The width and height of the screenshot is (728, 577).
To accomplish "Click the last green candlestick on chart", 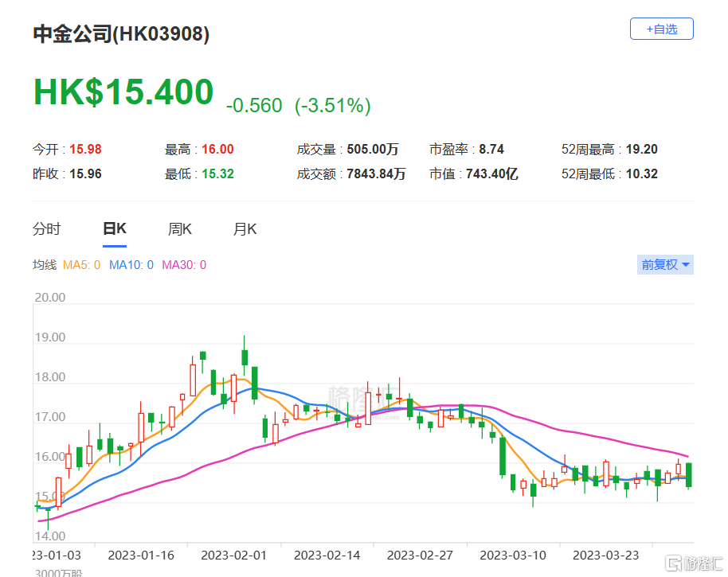I will point(689,474).
